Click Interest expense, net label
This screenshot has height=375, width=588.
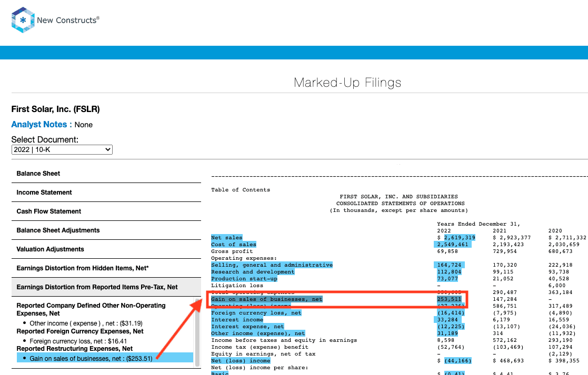(x=247, y=326)
